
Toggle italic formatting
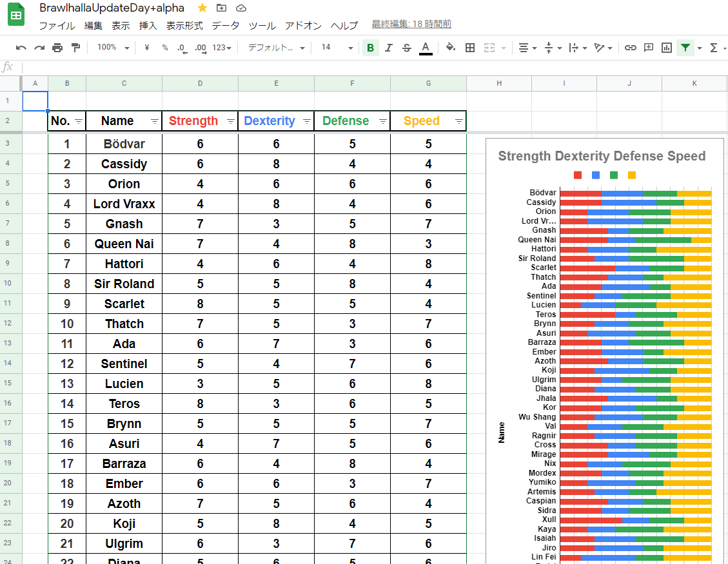pos(389,47)
